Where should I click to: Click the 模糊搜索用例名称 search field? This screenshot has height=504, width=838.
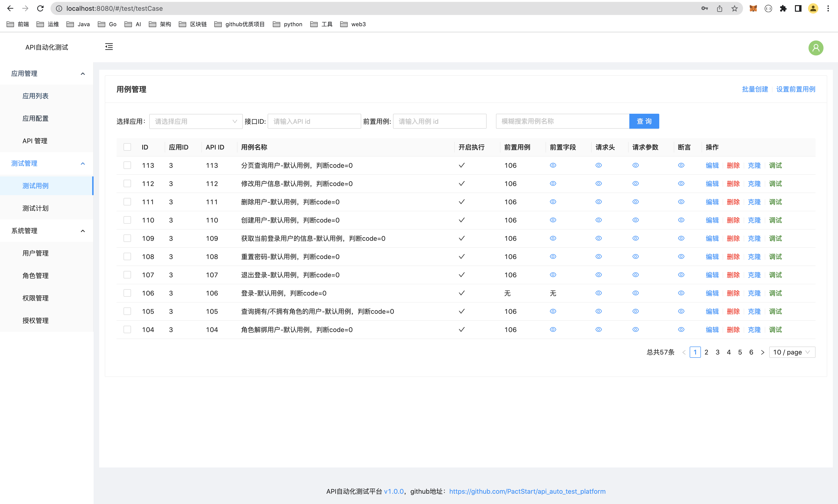(x=562, y=121)
